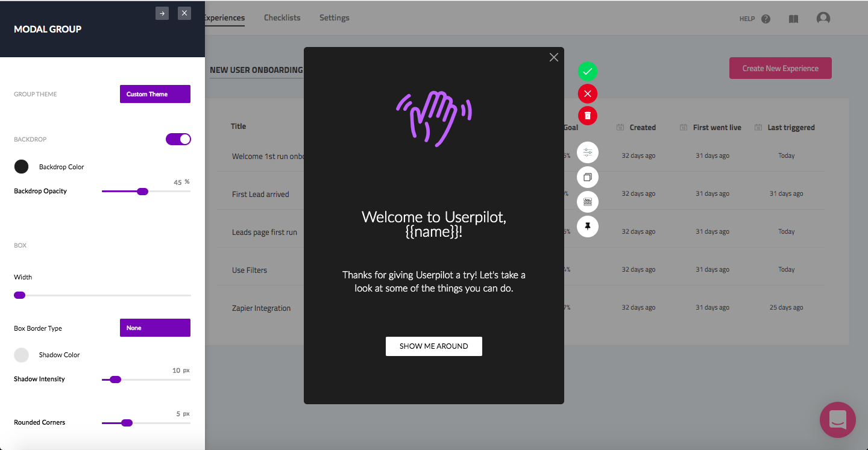
Task: Confirm changes with the green checkmark button
Action: click(588, 71)
